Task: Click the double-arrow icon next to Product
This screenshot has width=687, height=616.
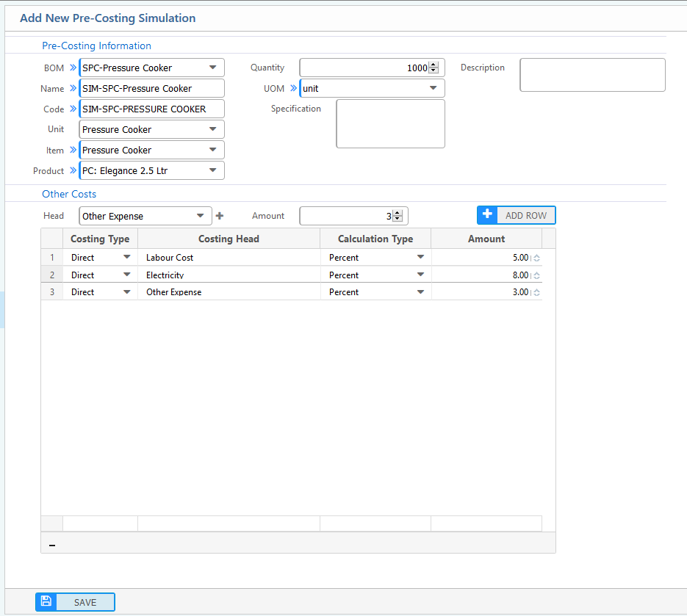Action: coord(73,170)
